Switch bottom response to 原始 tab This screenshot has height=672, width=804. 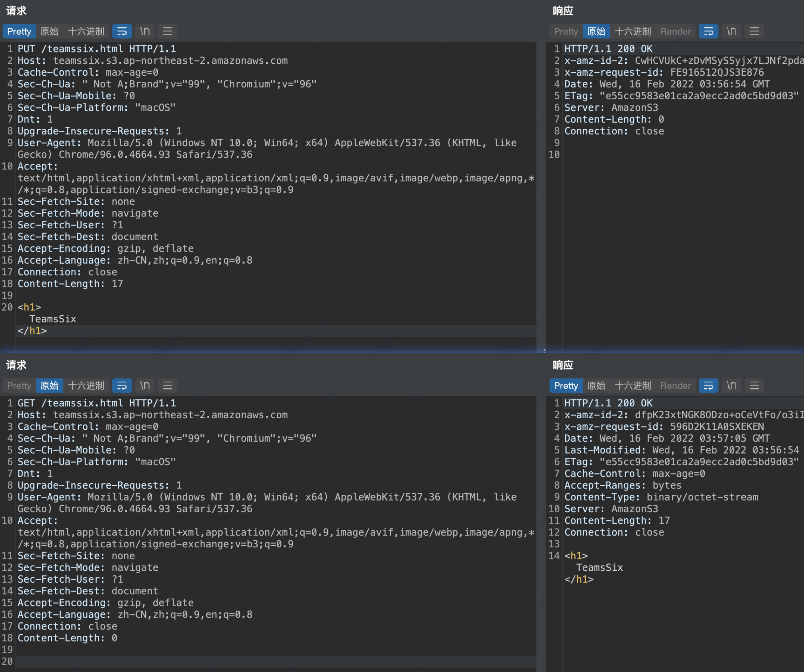tap(596, 386)
